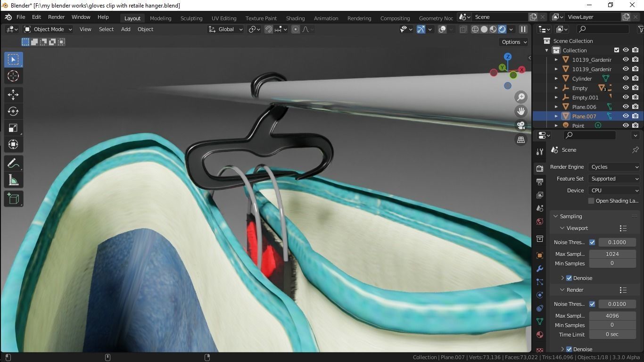Viewport: 644px width, 362px height.
Task: Select the Annotate pencil tool
Action: click(13, 164)
